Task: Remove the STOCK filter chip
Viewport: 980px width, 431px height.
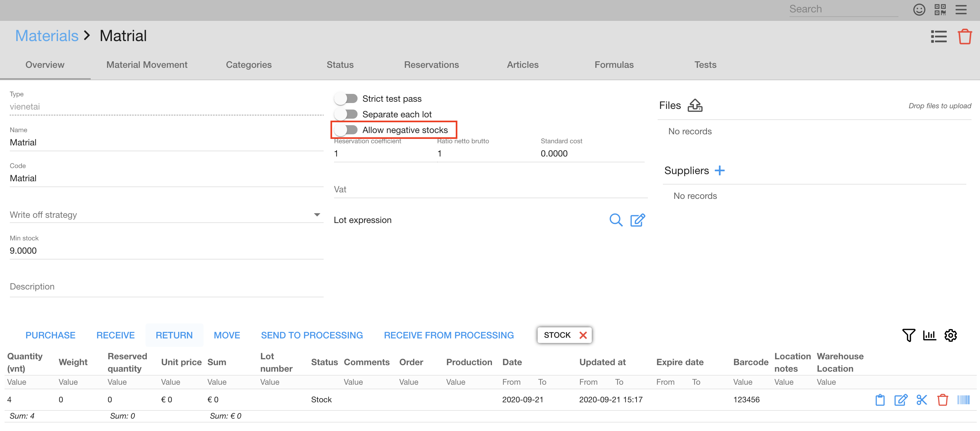Action: [x=583, y=335]
